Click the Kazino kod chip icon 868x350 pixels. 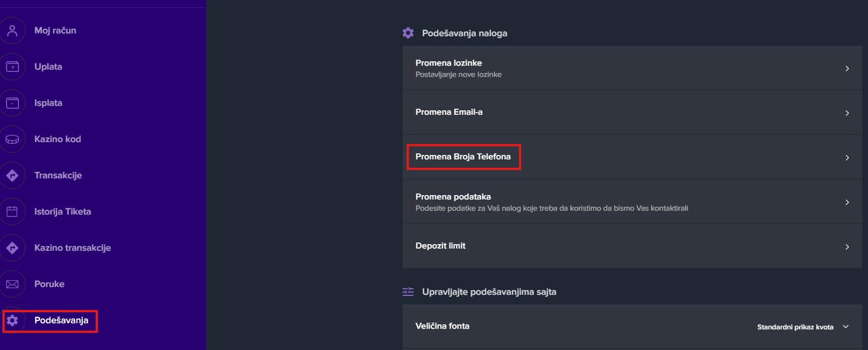tap(12, 139)
